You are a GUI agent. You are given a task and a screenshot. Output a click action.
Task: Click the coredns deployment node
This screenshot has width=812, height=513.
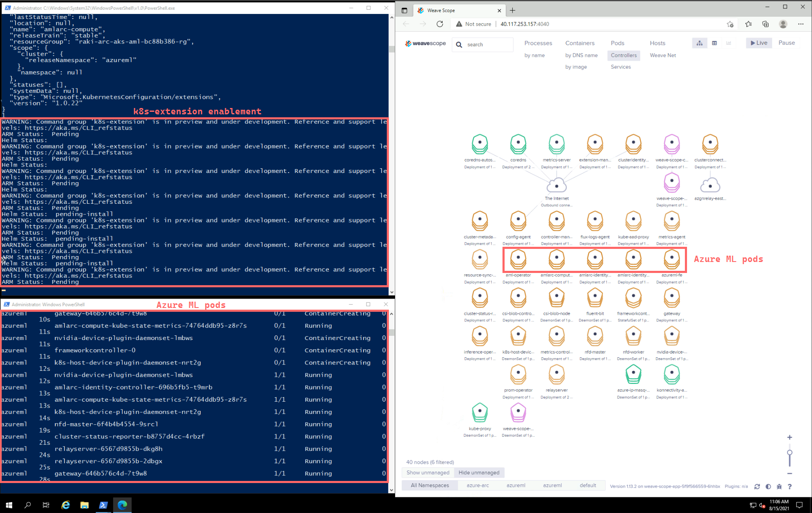[x=518, y=145]
